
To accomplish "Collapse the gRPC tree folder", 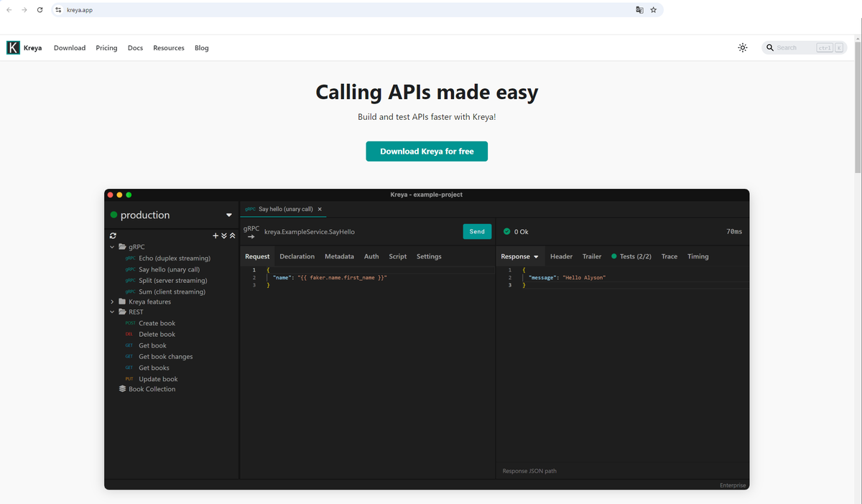I will (112, 246).
